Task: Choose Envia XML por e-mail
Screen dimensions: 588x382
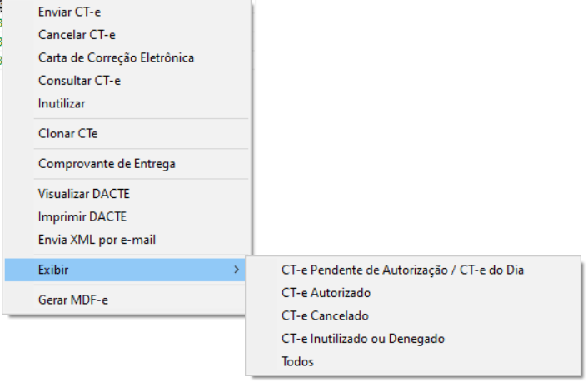Action: click(x=97, y=240)
